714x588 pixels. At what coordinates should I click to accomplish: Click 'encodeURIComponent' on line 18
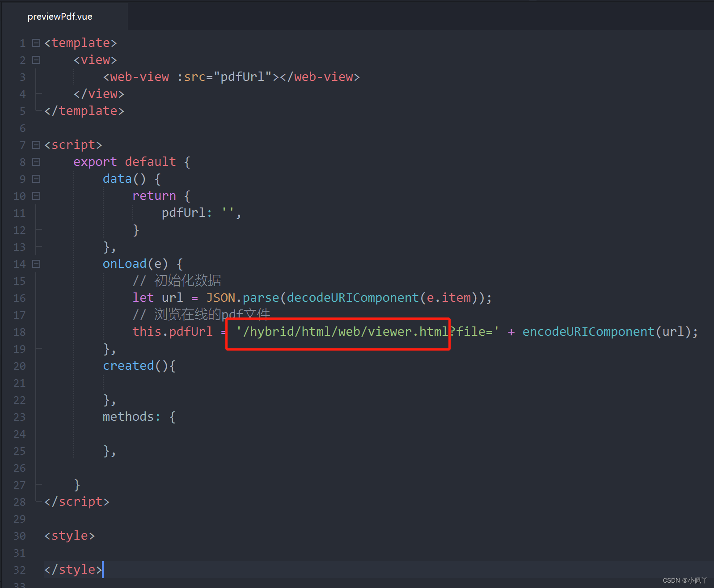tap(588, 332)
